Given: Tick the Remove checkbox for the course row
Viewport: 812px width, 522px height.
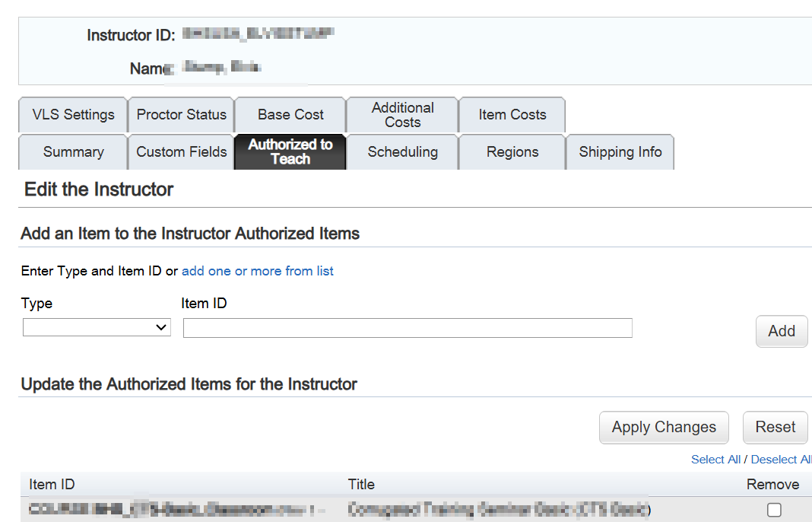Looking at the screenshot, I should pyautogui.click(x=774, y=510).
